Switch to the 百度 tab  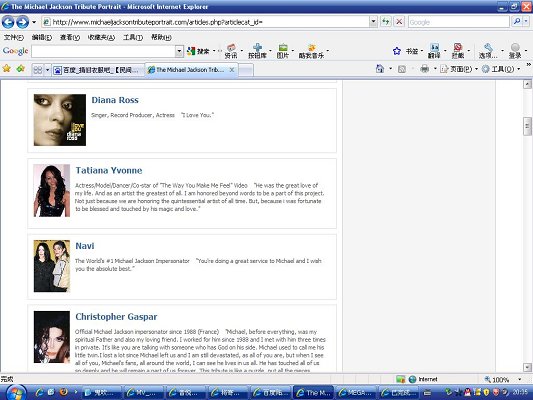(x=98, y=70)
